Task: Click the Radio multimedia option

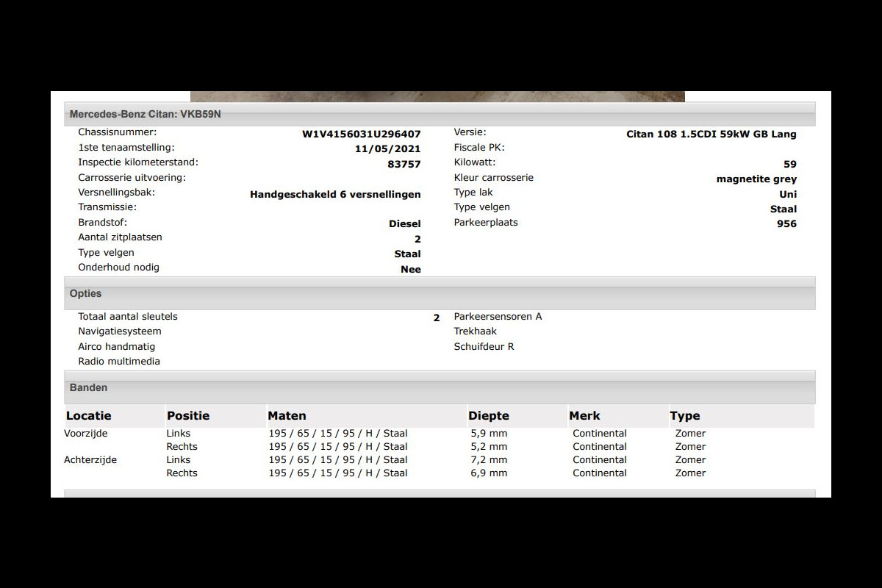Action: 119,362
